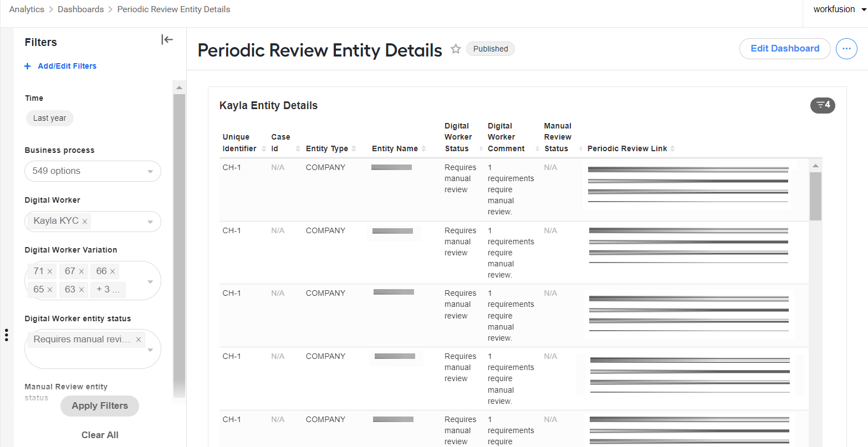Sort by Case Id column

298,148
